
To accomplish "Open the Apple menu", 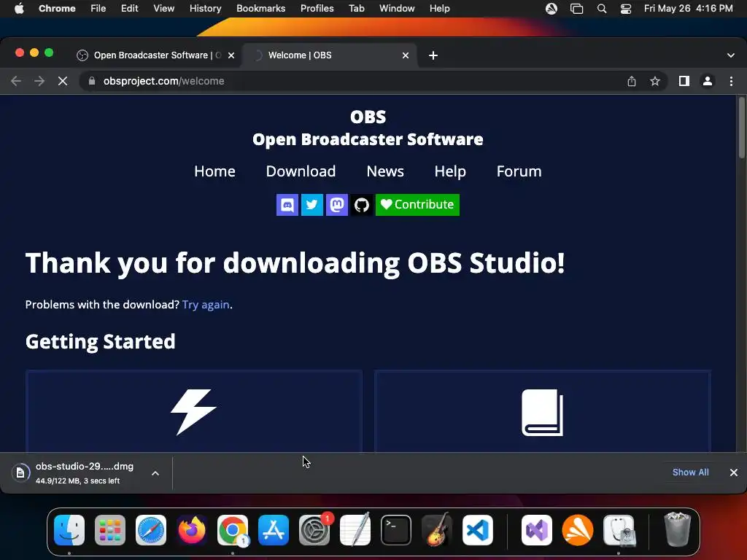I will point(18,8).
